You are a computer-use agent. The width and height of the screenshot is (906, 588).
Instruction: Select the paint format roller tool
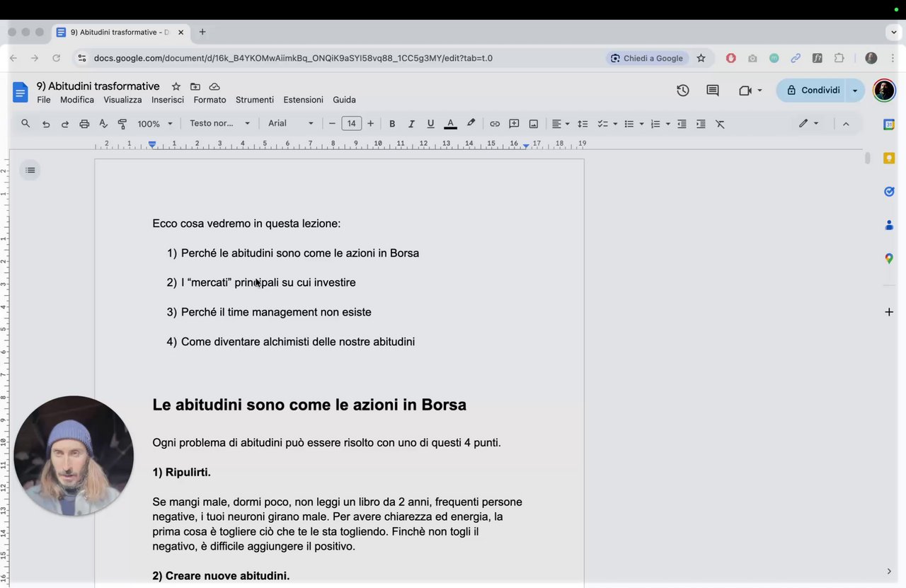click(x=122, y=124)
